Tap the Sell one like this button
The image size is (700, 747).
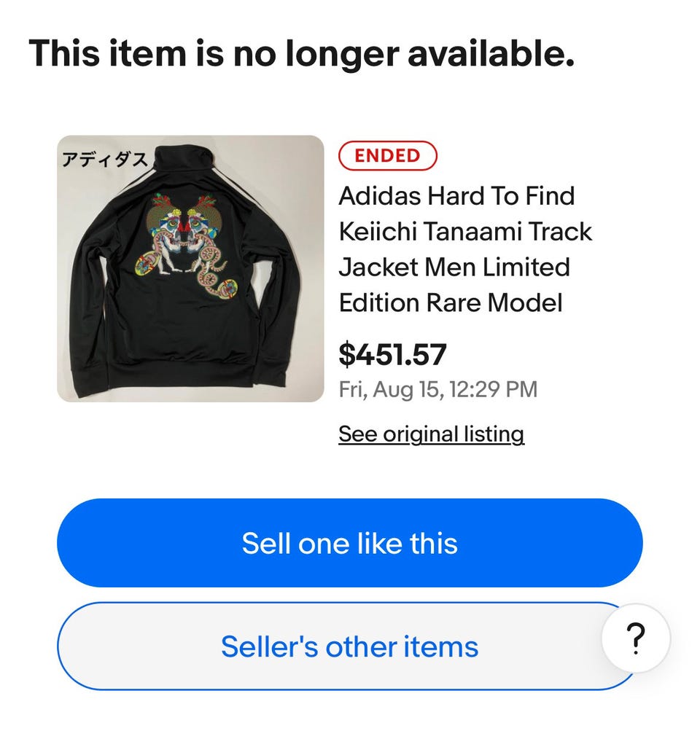pyautogui.click(x=350, y=543)
